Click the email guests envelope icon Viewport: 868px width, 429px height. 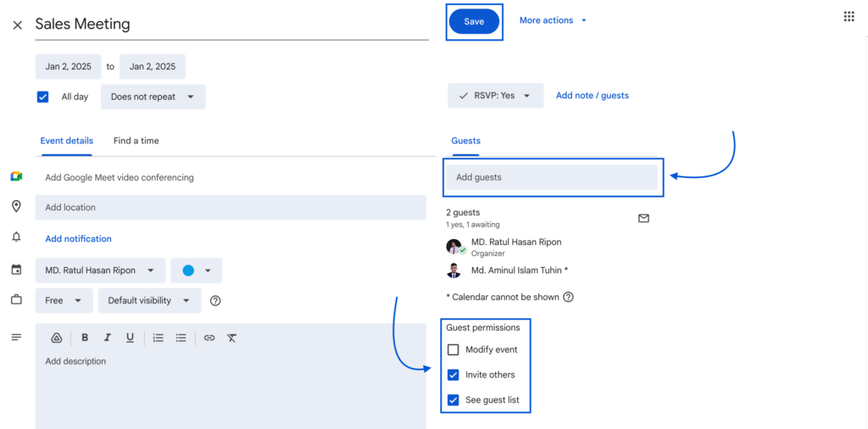pyautogui.click(x=643, y=219)
